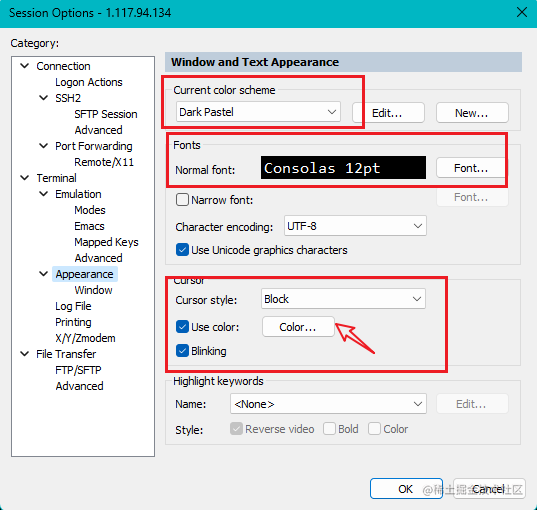The image size is (537, 510).
Task: Click the Cancel button
Action: 489,489
